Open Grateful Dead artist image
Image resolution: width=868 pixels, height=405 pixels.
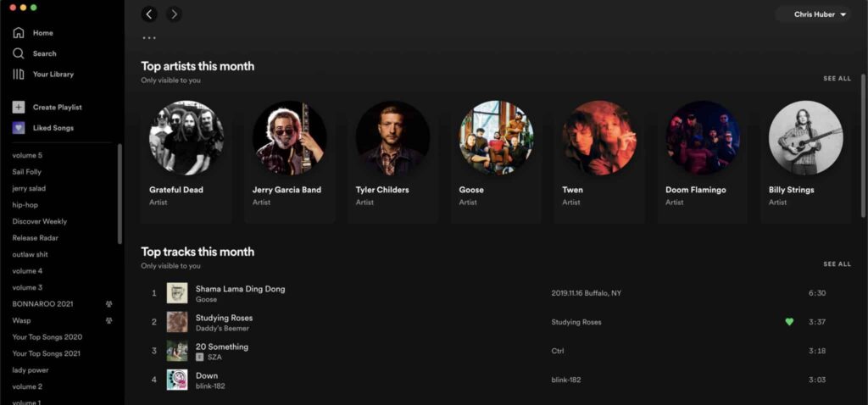(x=186, y=138)
